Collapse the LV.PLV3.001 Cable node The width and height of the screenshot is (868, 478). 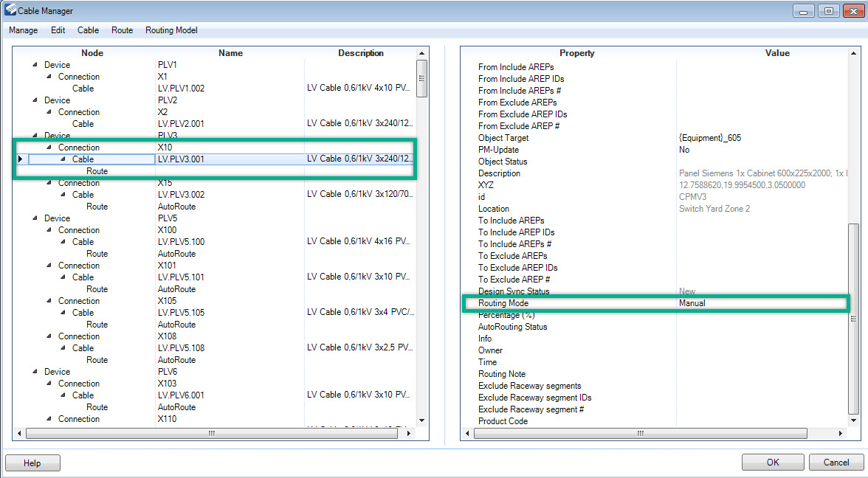tap(63, 159)
